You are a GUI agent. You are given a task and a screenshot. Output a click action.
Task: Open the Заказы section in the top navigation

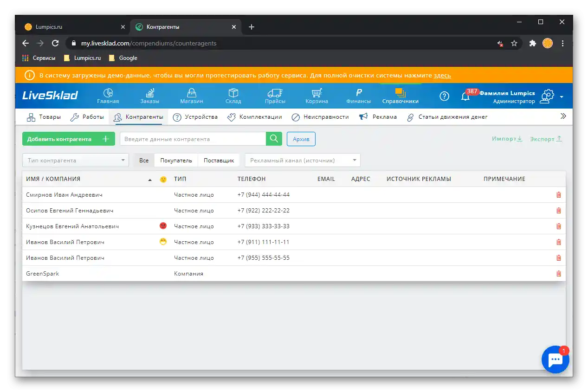pyautogui.click(x=149, y=96)
